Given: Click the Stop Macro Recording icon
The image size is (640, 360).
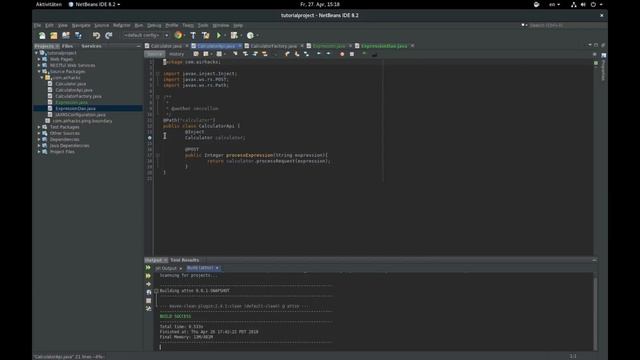Looking at the screenshot, I should click(352, 54).
